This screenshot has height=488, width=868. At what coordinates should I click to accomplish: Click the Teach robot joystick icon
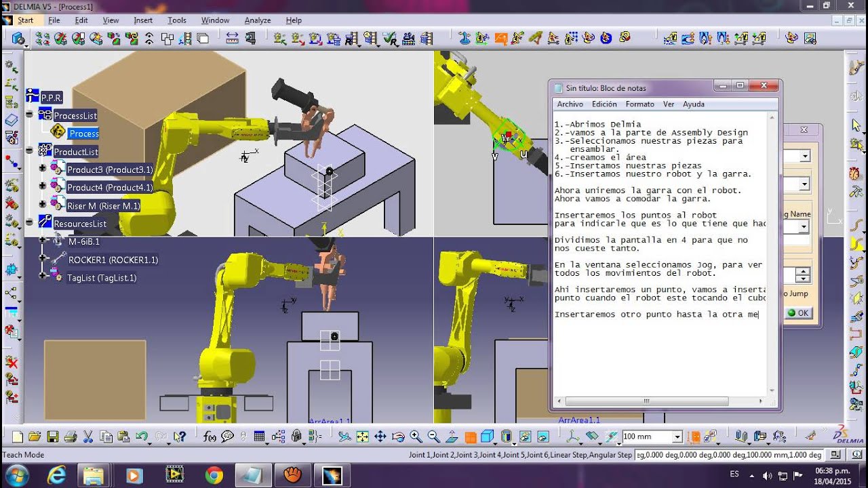point(465,38)
